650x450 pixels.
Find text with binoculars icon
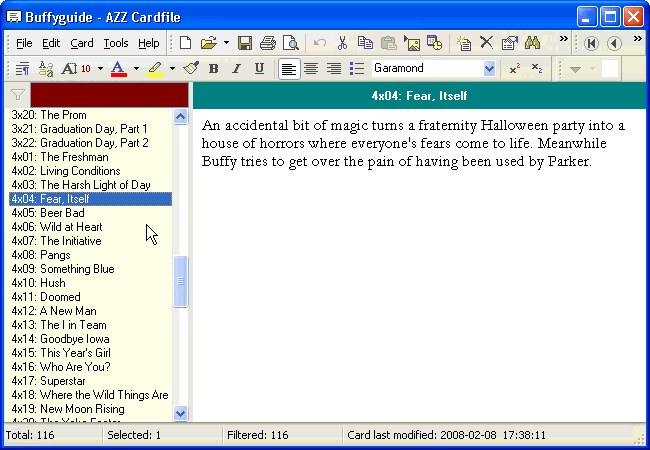click(x=532, y=43)
